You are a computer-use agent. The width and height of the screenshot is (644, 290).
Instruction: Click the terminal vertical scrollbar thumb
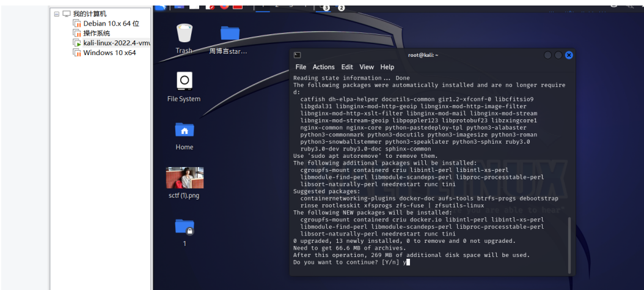point(569,245)
